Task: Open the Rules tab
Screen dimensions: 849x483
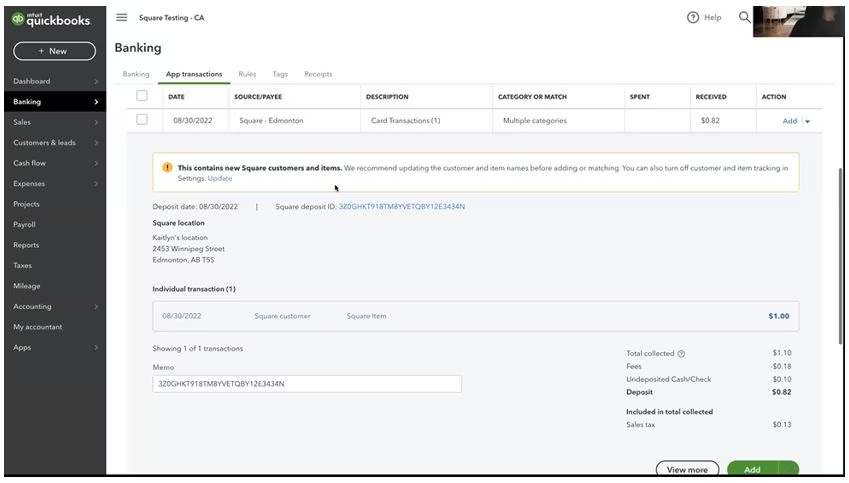Action: click(247, 74)
